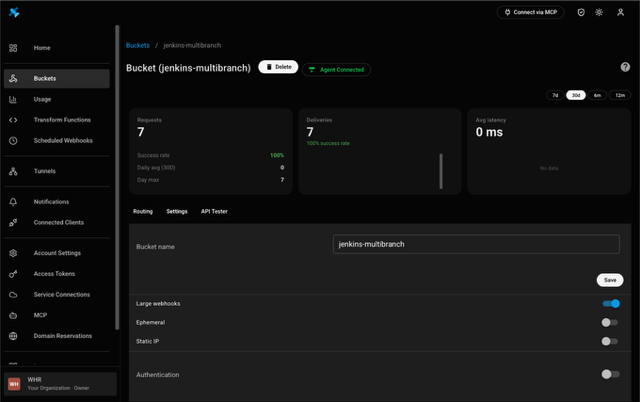Open Connected Clients in sidebar

point(57,222)
